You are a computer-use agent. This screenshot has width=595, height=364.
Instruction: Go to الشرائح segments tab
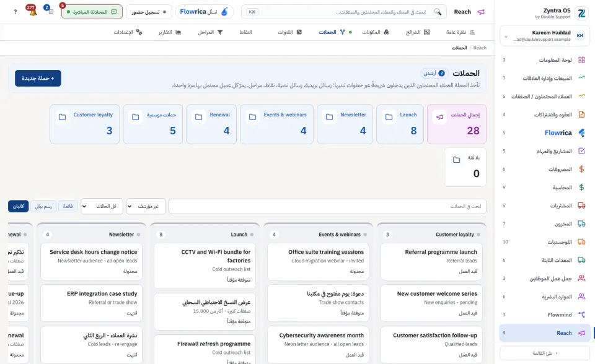[x=418, y=32]
